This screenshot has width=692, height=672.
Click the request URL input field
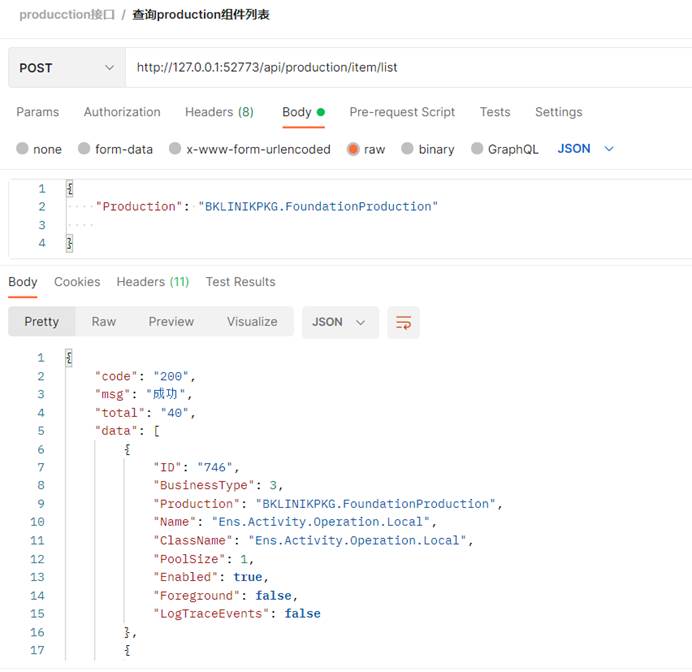(x=408, y=68)
